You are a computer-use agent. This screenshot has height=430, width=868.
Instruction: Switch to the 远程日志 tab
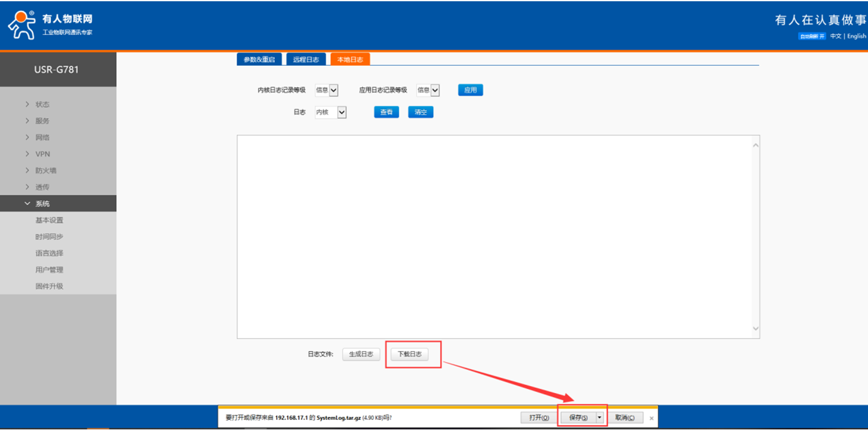(306, 60)
